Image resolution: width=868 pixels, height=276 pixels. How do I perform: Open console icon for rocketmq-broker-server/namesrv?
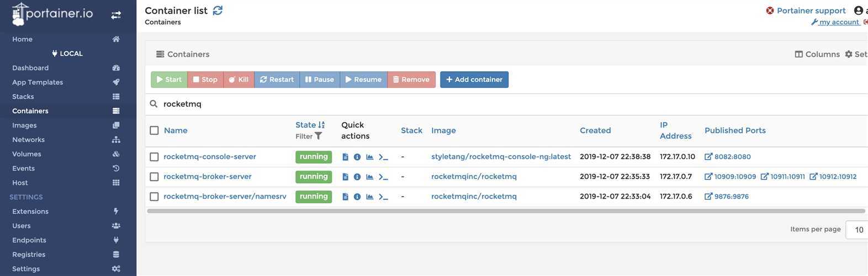[383, 197]
